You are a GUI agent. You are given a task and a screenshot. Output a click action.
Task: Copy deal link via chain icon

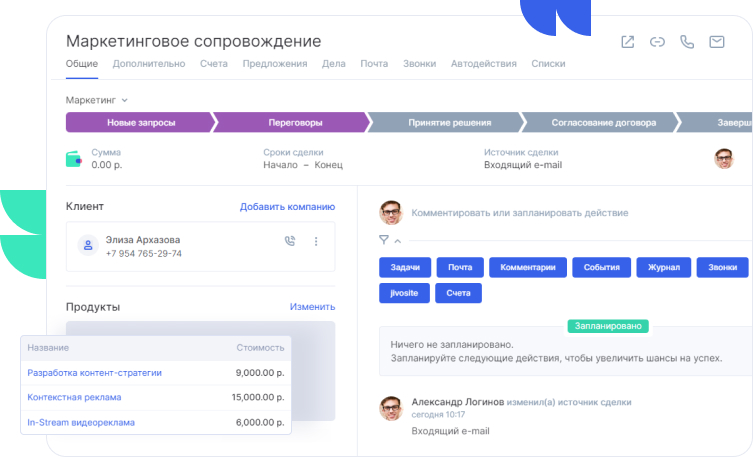click(x=657, y=42)
